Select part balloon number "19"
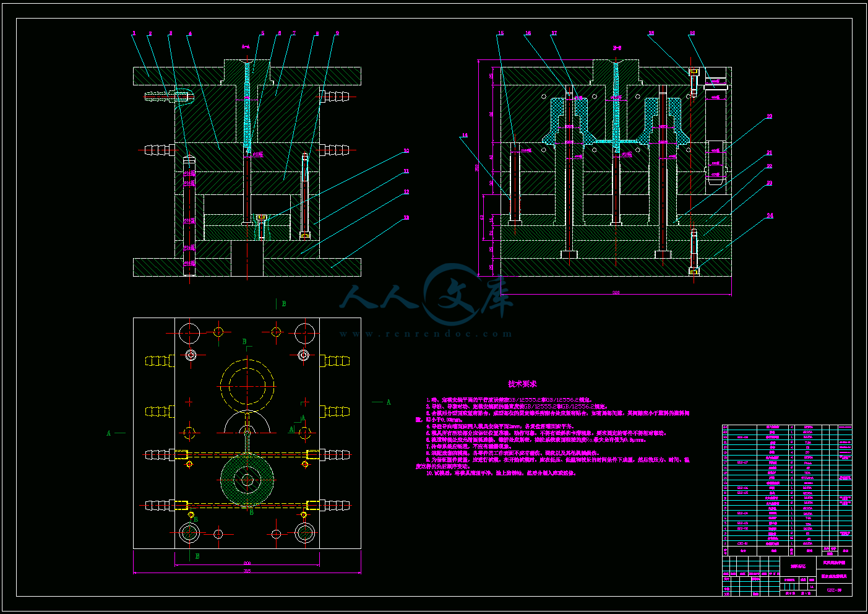This screenshot has width=868, height=614. point(692,33)
